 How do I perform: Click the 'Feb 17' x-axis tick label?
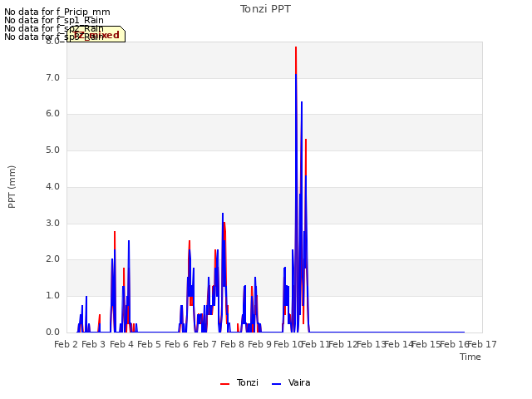pos(482,344)
